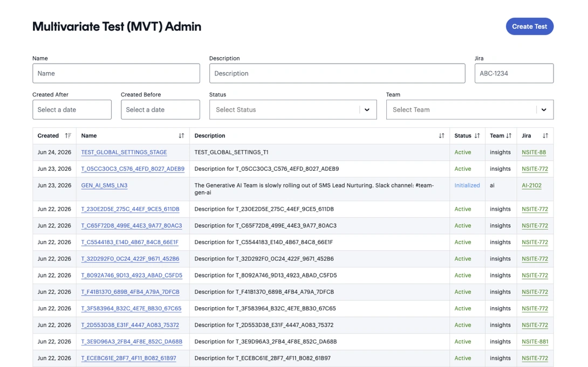588x367 pixels.
Task: Open T_C65F72D8_499E_44E3_9A77_80AC3 test link
Action: pos(132,226)
